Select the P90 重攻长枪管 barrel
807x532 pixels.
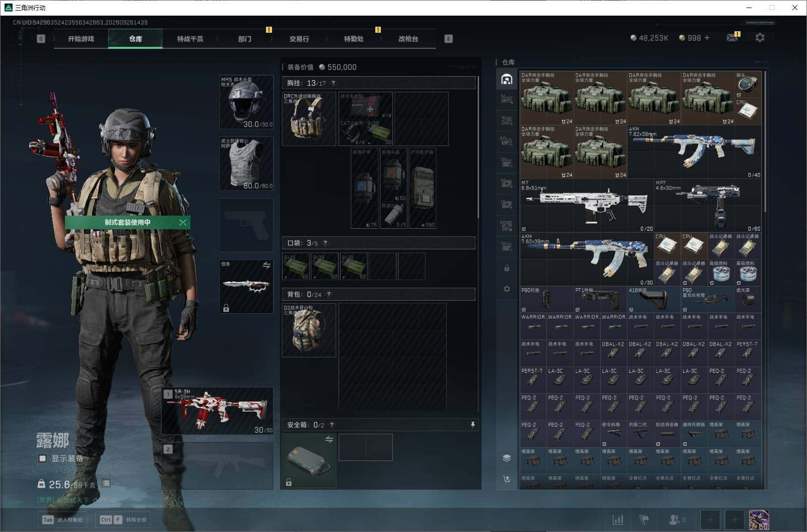[x=708, y=300]
